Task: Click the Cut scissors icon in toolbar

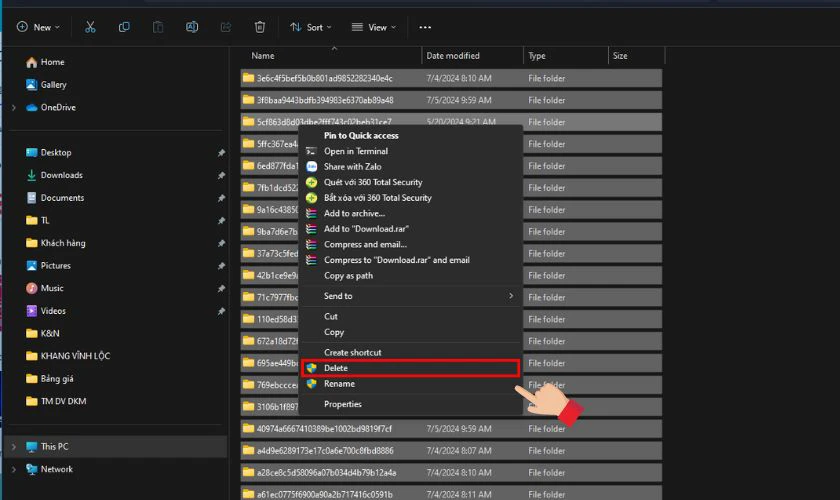Action: (90, 27)
